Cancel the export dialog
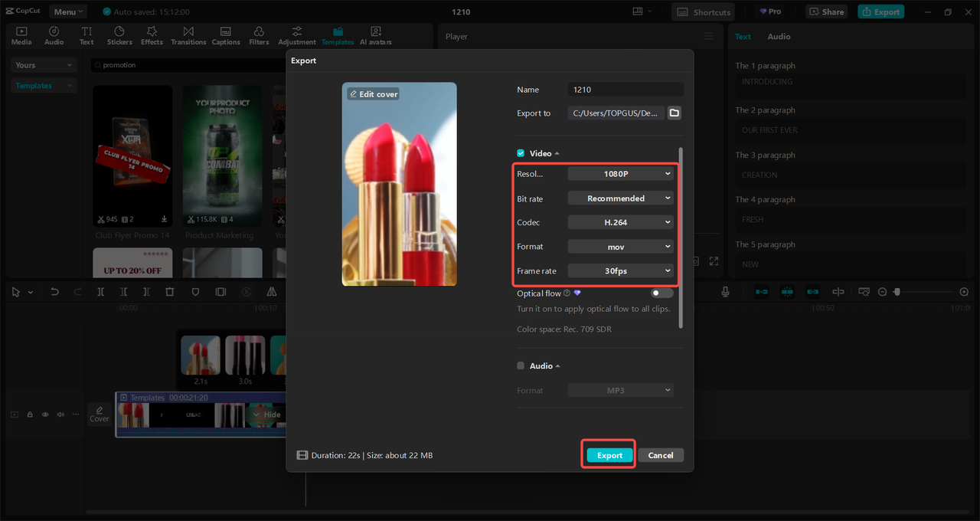This screenshot has height=521, width=980. [x=660, y=455]
